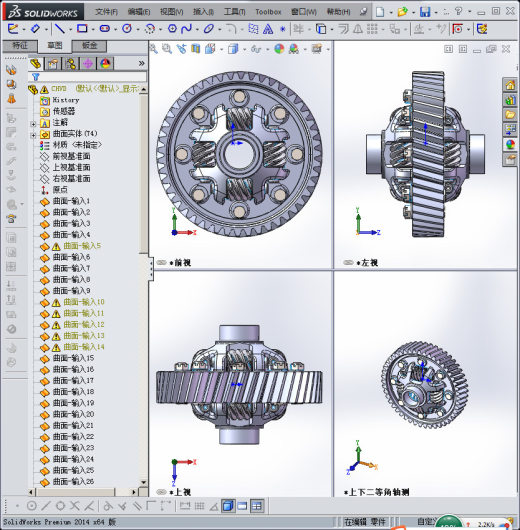Open the 工具(T) menu

click(x=234, y=12)
